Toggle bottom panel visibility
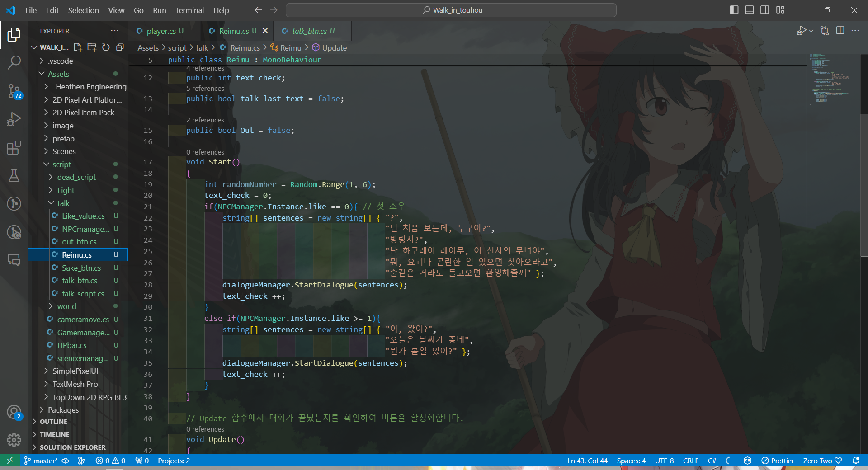This screenshot has width=868, height=470. (x=750, y=10)
